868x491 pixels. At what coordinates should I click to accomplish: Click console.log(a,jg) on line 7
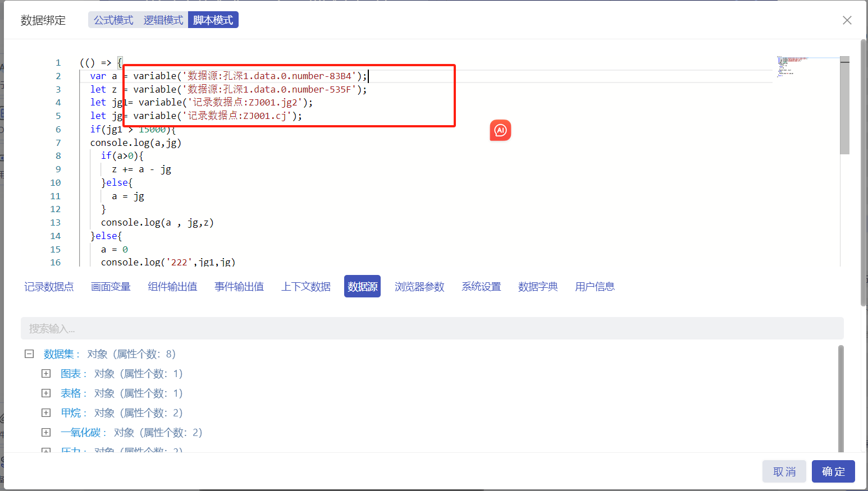tap(135, 143)
